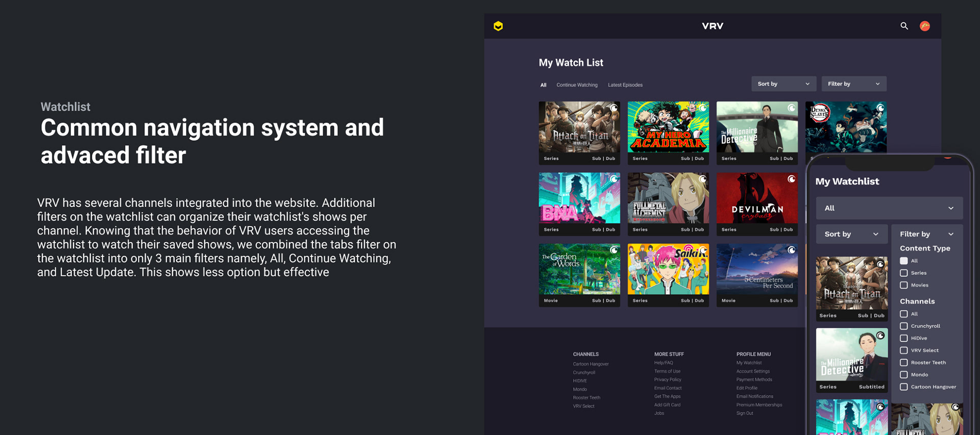Click Add Gift Card footer link

coord(667,405)
